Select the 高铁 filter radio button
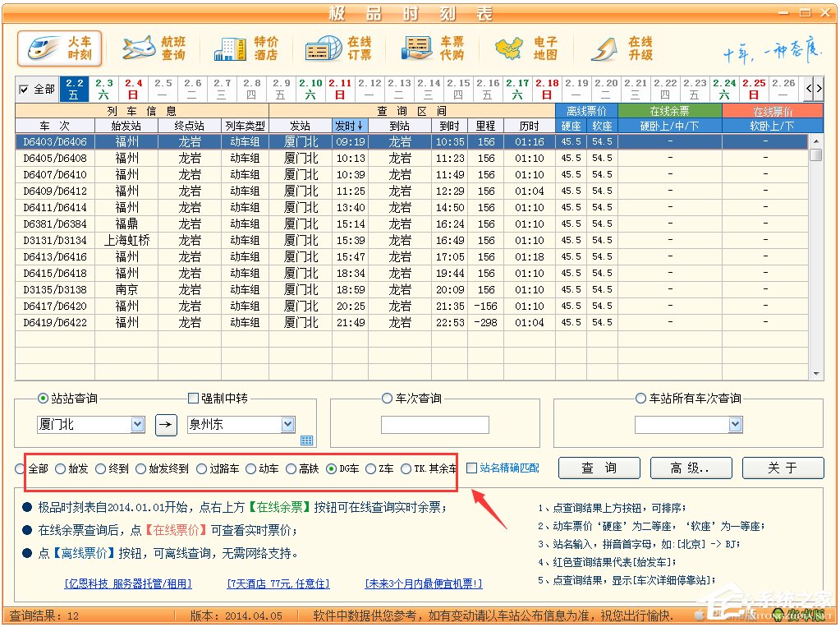The width and height of the screenshot is (840, 627). tap(291, 468)
